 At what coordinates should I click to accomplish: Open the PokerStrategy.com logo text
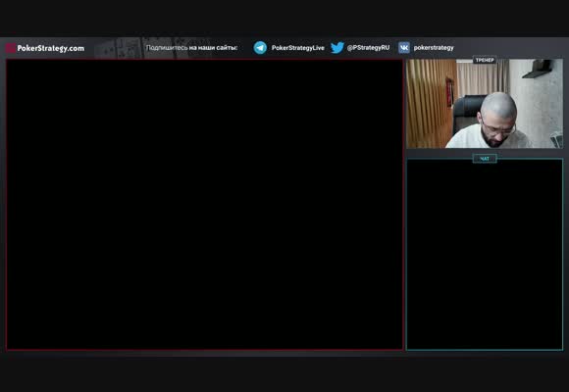tap(51, 48)
